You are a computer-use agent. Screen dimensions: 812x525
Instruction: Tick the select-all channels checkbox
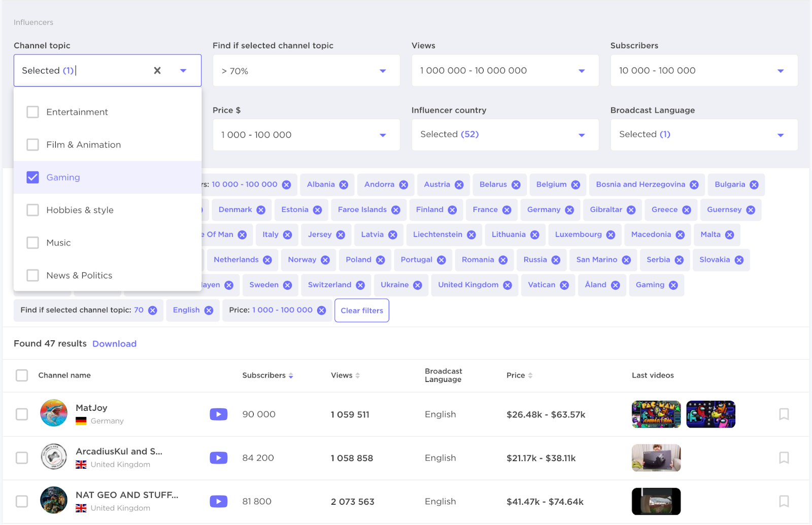22,375
